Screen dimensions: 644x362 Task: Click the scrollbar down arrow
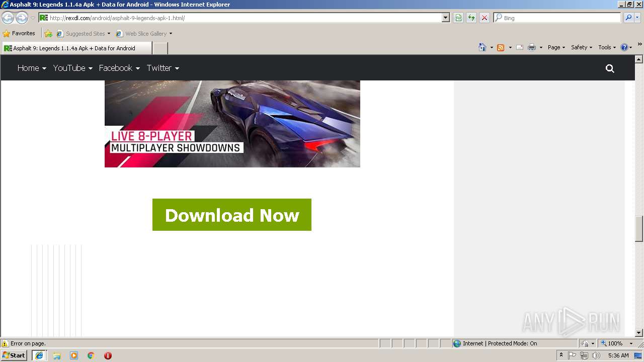click(x=639, y=333)
